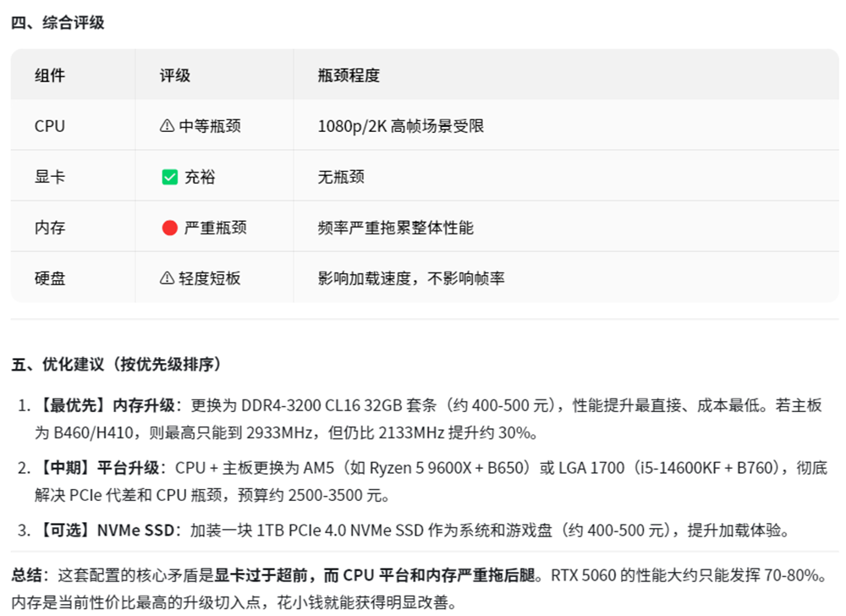Click the sentence 花小钱就能获得明显改善
The width and height of the screenshot is (846, 616).
point(363,602)
